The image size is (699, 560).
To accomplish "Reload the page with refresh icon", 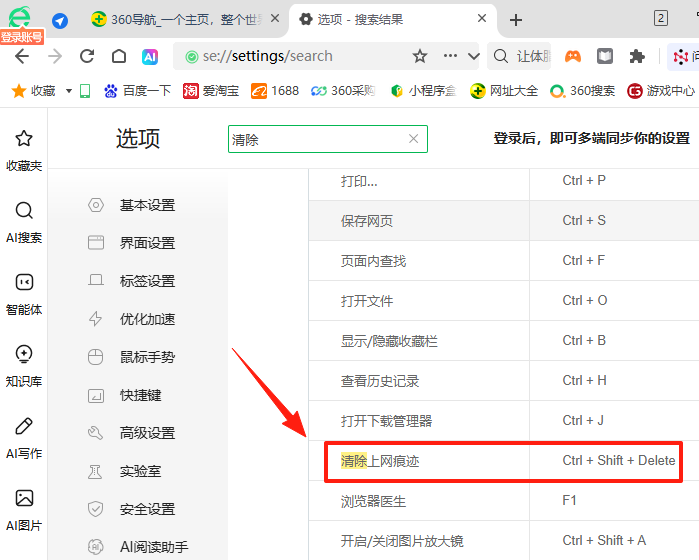I will [x=87, y=56].
